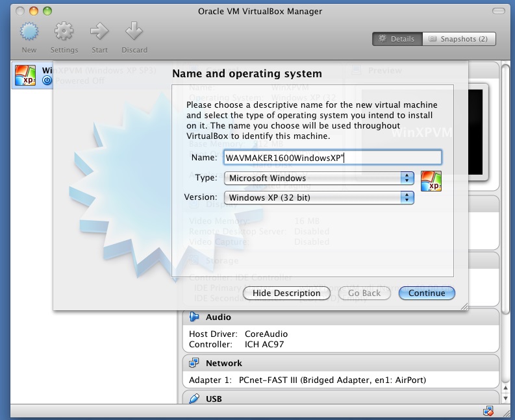Click the status bar icon at bottom right
The image size is (515, 420).
point(488,411)
